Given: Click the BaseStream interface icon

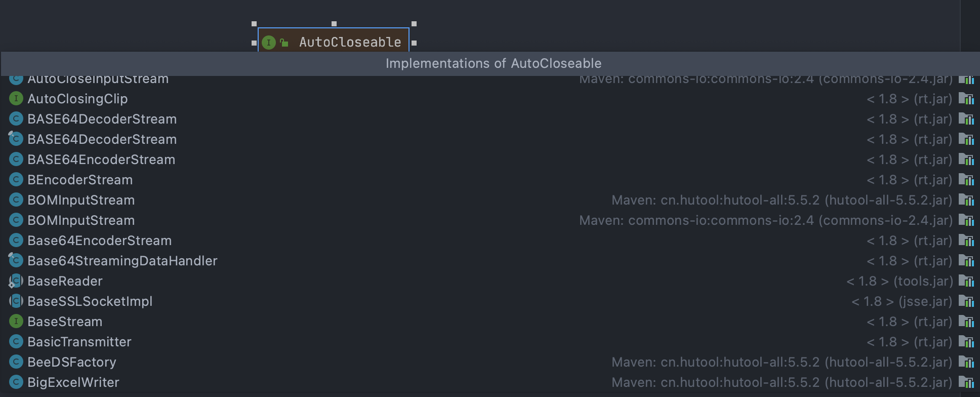Looking at the screenshot, I should (16, 322).
